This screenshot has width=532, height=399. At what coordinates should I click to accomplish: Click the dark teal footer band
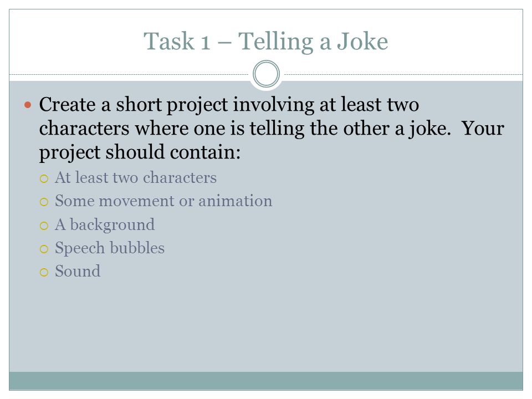pyautogui.click(x=266, y=381)
